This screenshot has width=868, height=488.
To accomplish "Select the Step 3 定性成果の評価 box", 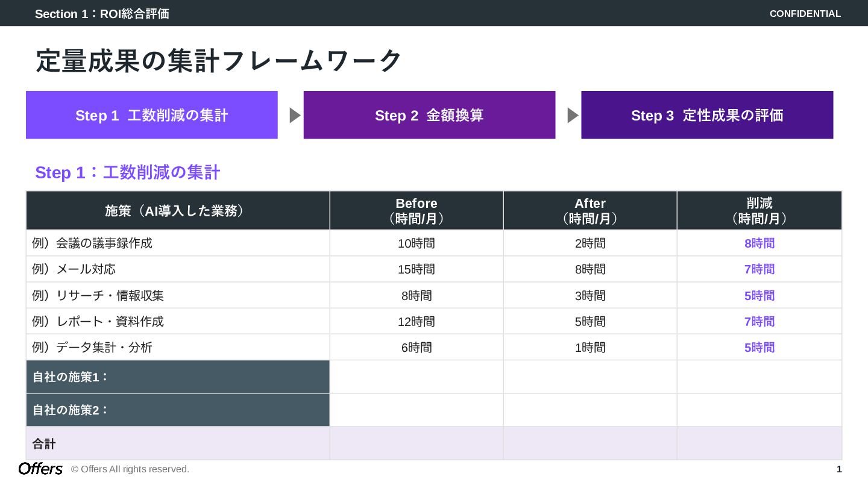I will [707, 115].
